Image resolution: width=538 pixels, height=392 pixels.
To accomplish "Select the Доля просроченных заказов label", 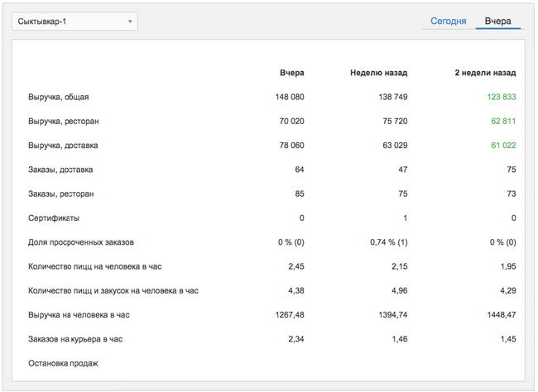I will click(81, 242).
